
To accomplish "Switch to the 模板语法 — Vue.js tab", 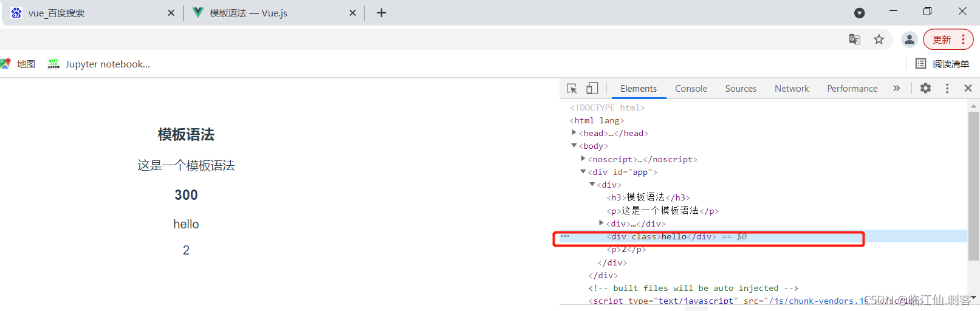I will click(273, 13).
